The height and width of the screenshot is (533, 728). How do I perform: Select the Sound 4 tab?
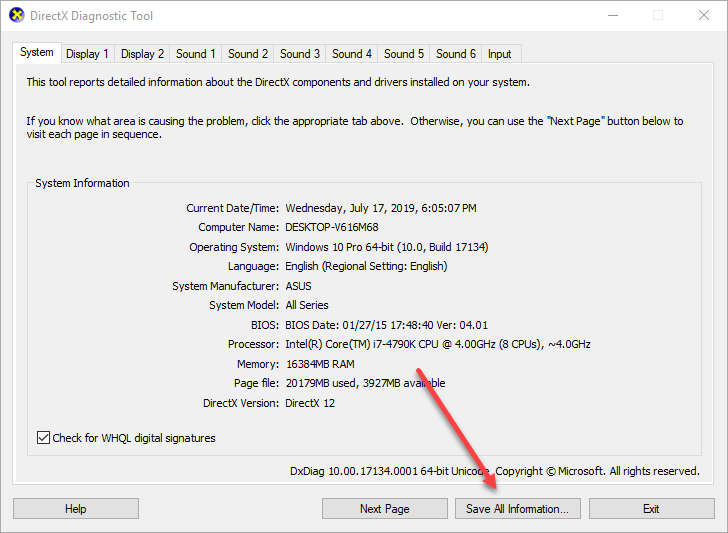pyautogui.click(x=351, y=54)
